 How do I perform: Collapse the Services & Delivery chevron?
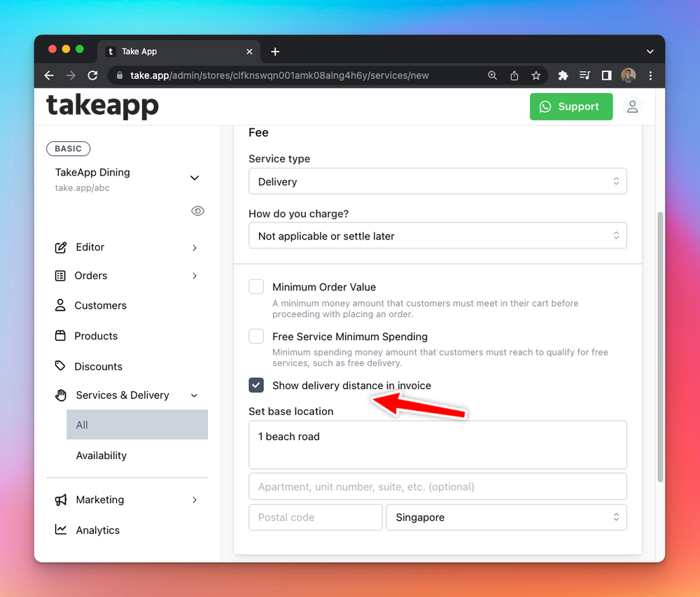[x=194, y=395]
